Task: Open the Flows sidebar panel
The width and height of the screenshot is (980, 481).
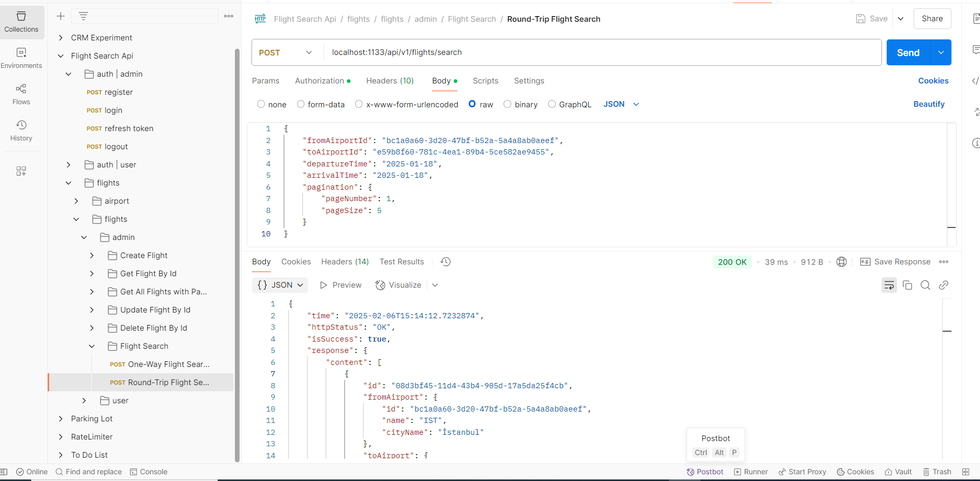Action: pyautogui.click(x=21, y=94)
